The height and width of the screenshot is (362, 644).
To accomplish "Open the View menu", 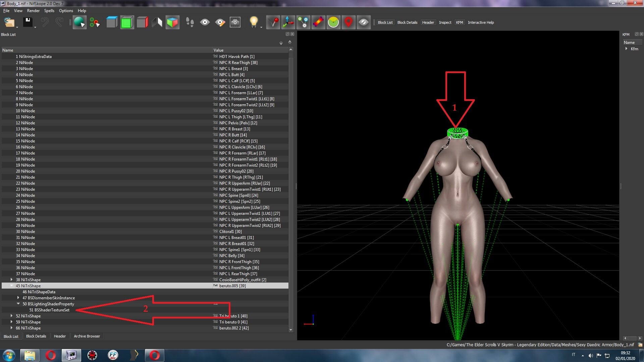I will point(18,11).
